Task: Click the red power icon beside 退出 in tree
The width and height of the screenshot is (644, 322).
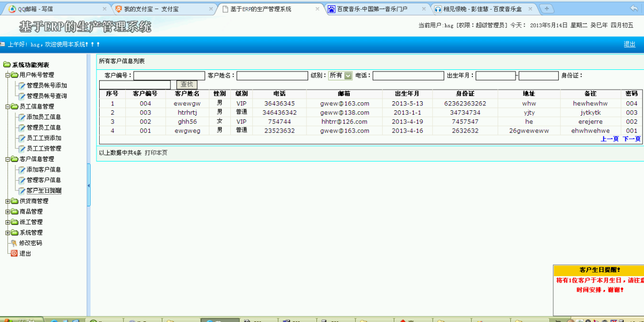Action: (14, 254)
